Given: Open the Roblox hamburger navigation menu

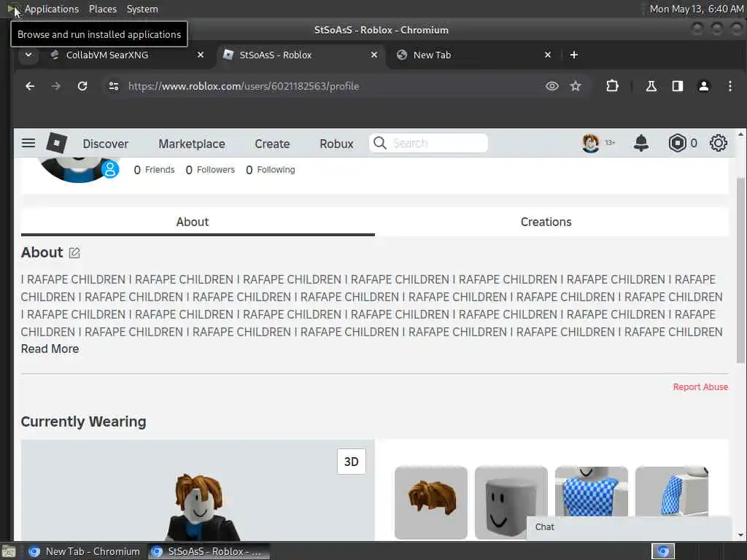Looking at the screenshot, I should 28,143.
